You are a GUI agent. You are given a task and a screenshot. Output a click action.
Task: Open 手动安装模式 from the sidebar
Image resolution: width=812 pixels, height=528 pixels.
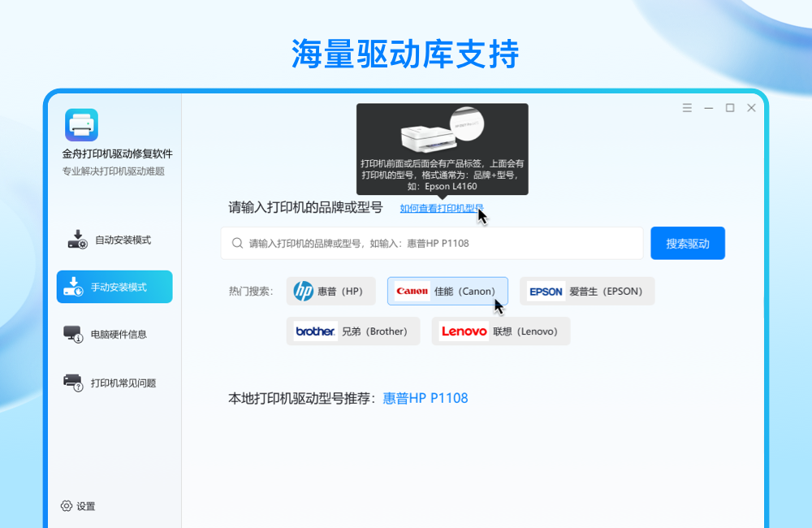[x=114, y=287]
